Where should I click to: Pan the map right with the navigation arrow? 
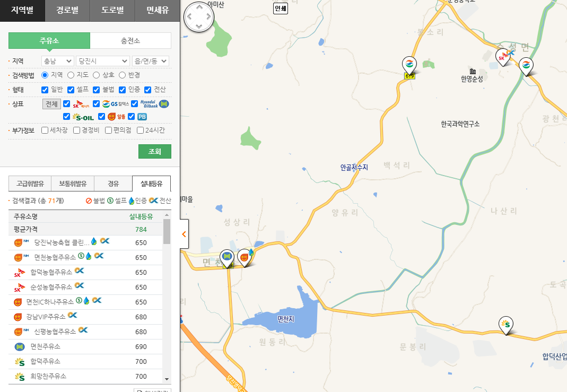click(208, 16)
